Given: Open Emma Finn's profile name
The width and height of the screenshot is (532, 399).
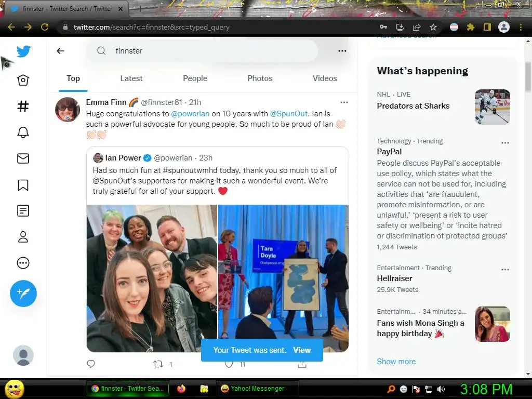Looking at the screenshot, I should 106,102.
